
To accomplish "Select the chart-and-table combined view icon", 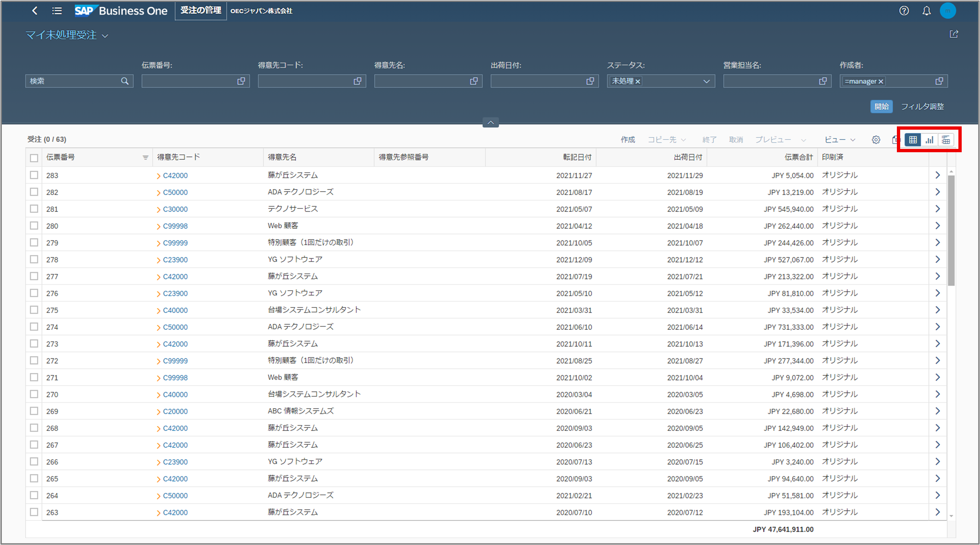I will 946,140.
